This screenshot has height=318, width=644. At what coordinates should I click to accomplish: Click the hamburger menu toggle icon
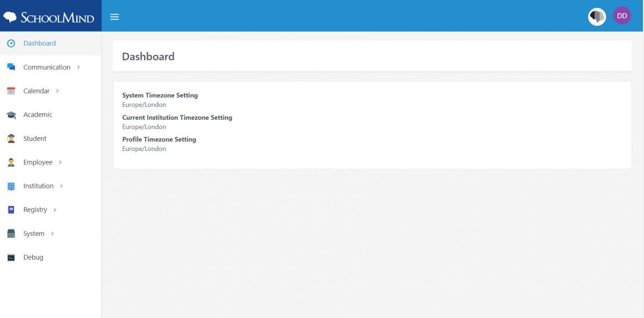point(114,17)
